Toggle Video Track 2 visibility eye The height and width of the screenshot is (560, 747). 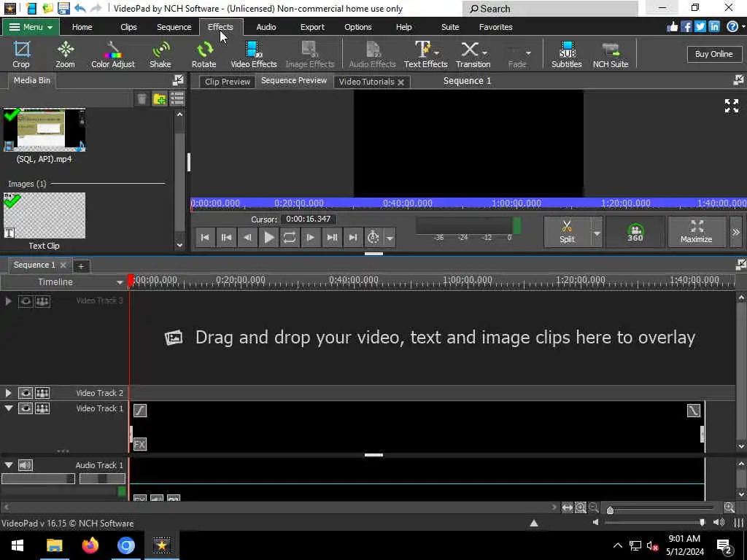tap(26, 393)
